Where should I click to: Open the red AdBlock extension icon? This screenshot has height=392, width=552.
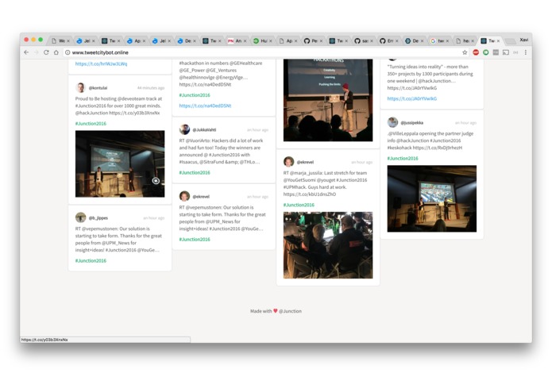(x=476, y=52)
